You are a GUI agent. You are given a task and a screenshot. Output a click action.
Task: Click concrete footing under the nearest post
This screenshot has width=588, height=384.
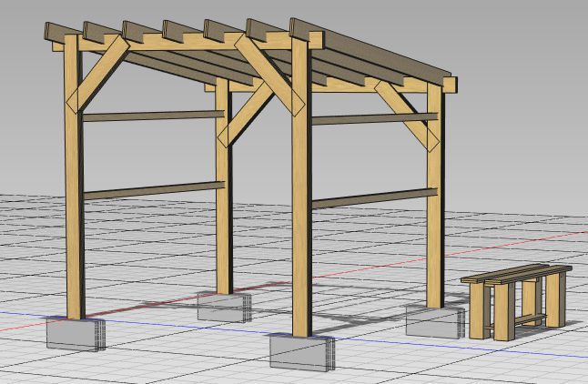click(301, 350)
